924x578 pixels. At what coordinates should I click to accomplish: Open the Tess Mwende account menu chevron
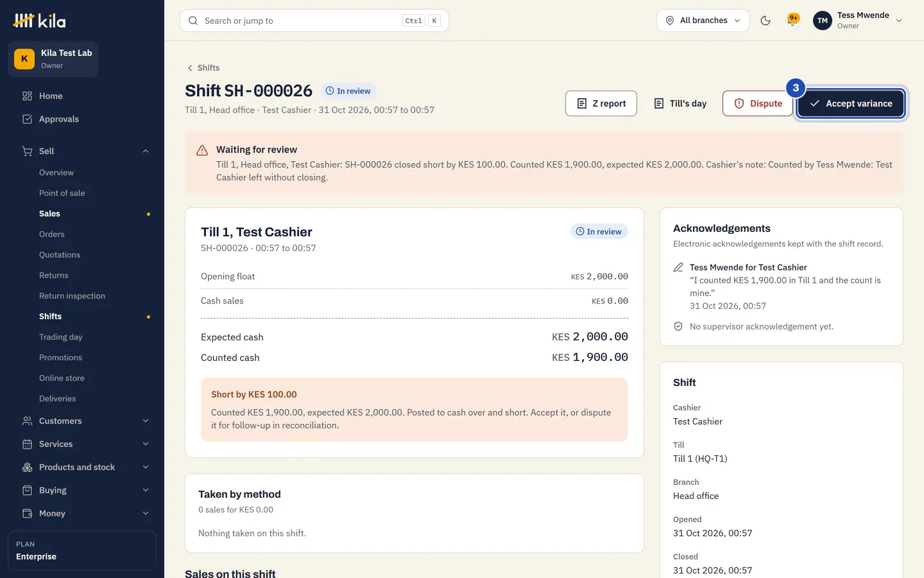click(899, 21)
